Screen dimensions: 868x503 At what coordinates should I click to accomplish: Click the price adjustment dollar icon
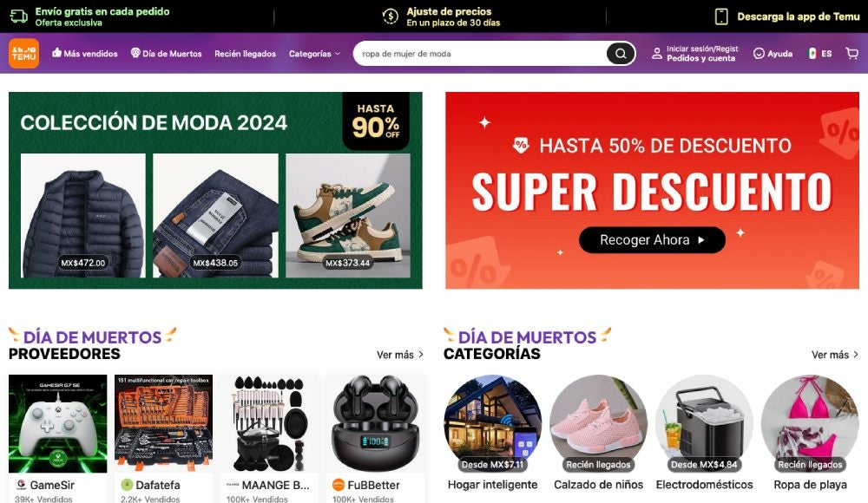[x=391, y=16]
